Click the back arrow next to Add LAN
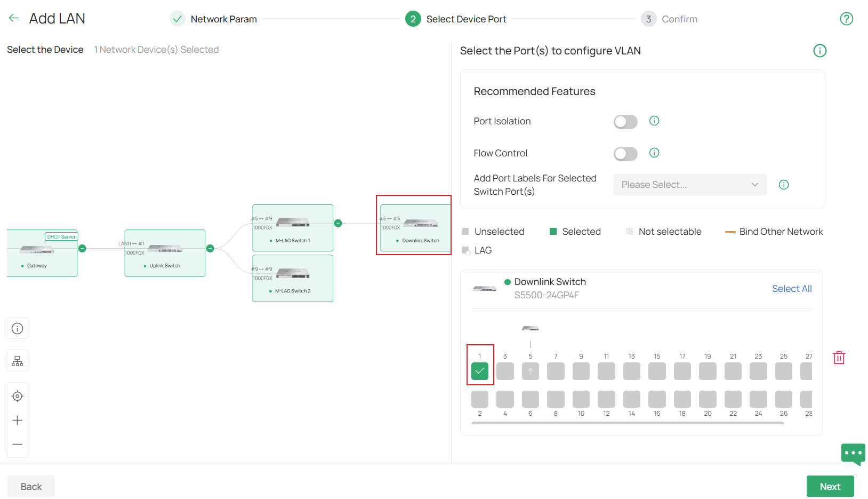Image resolution: width=868 pixels, height=499 pixels. point(13,18)
